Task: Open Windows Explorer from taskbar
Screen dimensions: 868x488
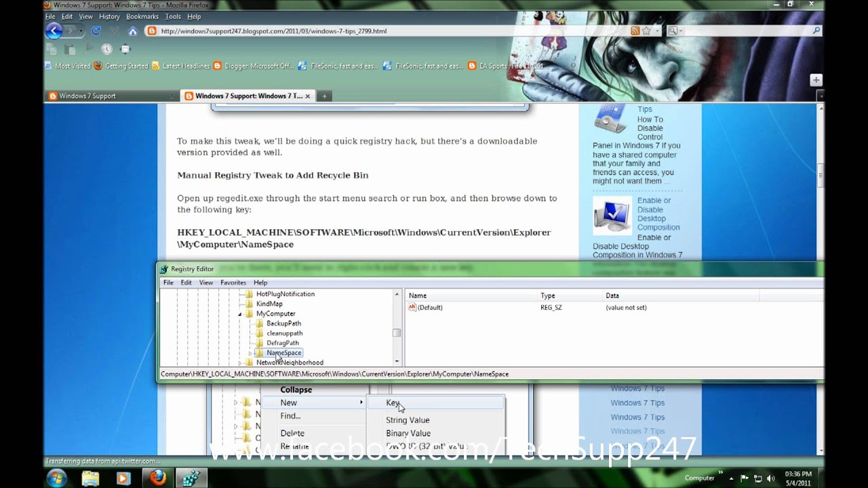Action: [90, 479]
